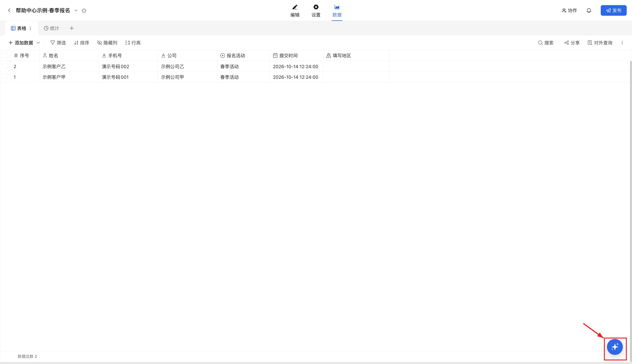Open the 隐藏列 hide columns tool

(107, 43)
